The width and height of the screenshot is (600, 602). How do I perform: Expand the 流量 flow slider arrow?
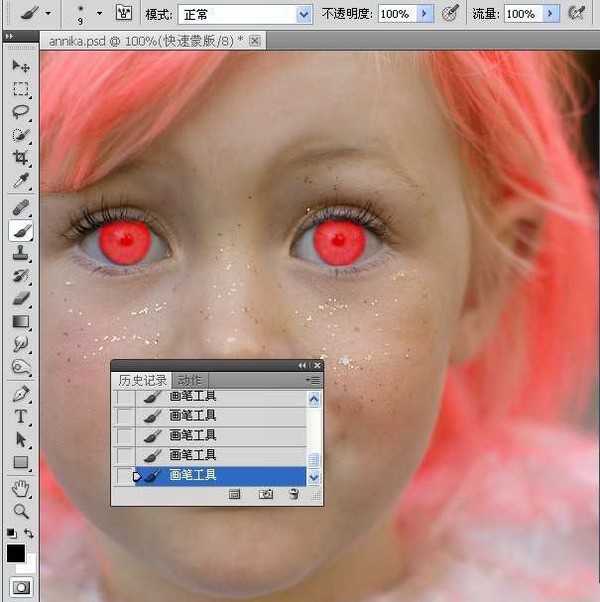550,14
